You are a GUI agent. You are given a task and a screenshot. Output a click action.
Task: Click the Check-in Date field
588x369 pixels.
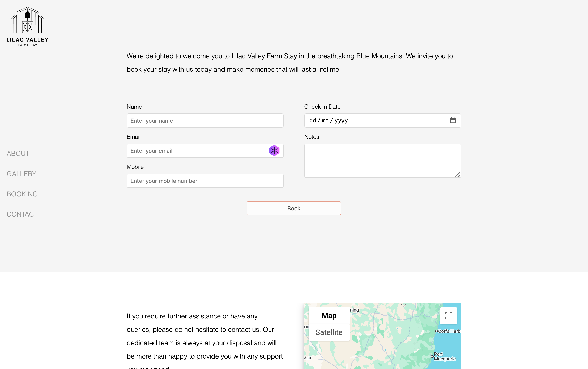(x=383, y=121)
